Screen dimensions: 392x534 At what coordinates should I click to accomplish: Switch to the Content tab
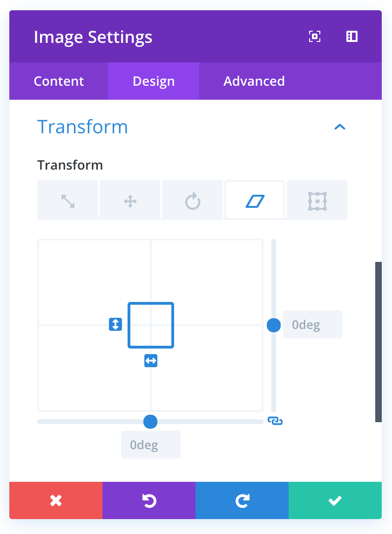(x=59, y=81)
